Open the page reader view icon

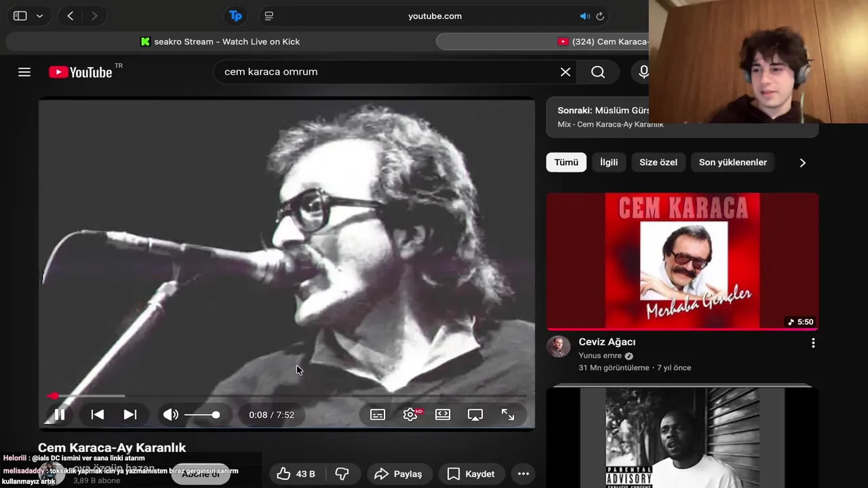(269, 16)
